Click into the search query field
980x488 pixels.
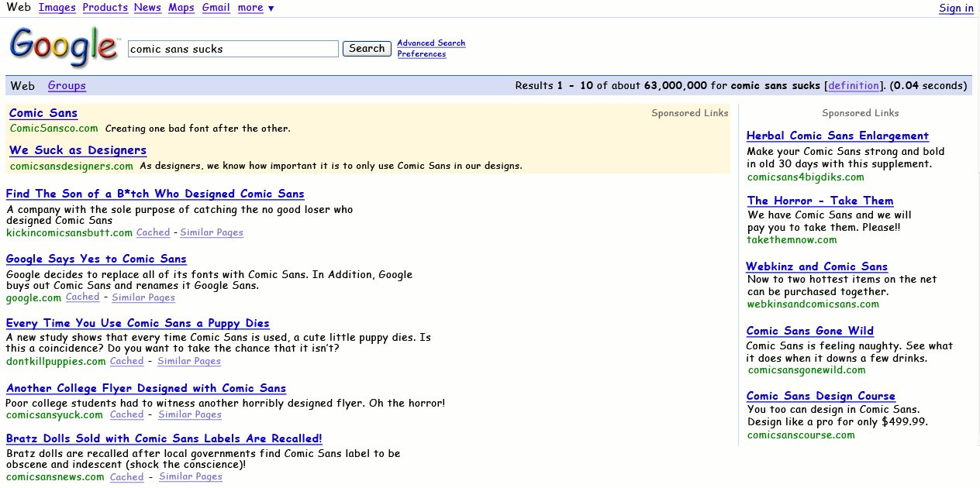tap(233, 49)
